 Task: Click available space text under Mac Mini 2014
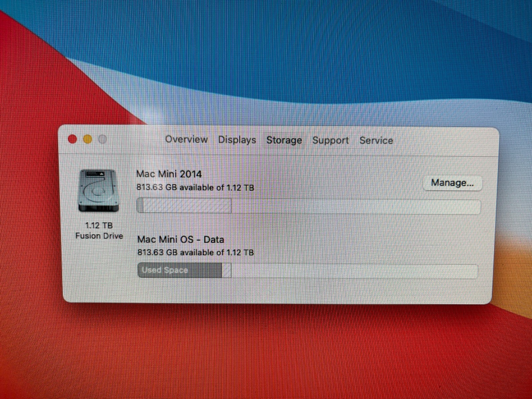click(195, 188)
